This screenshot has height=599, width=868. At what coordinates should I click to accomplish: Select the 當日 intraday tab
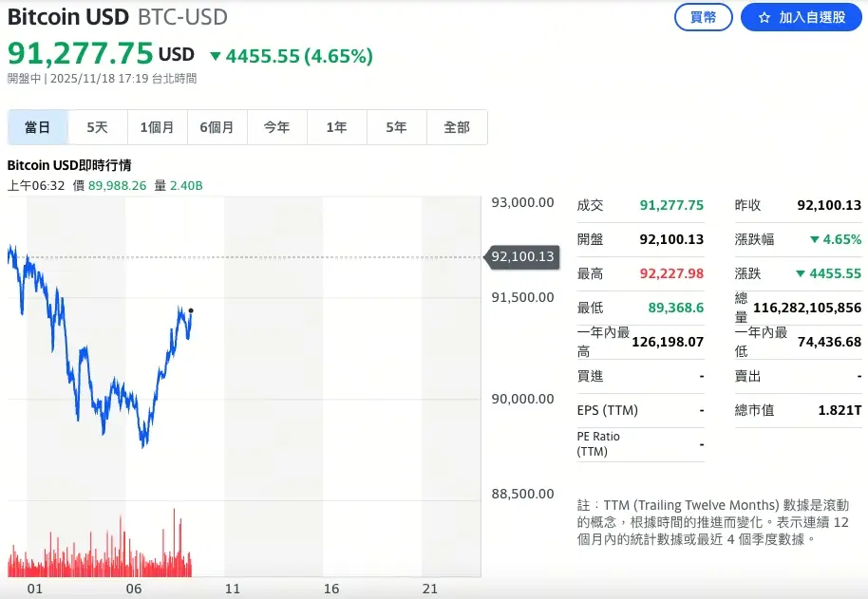point(38,127)
